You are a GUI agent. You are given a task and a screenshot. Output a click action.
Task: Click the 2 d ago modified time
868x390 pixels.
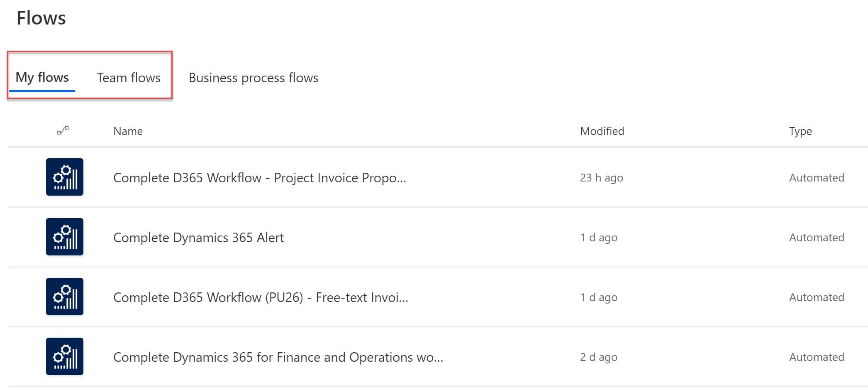[598, 357]
